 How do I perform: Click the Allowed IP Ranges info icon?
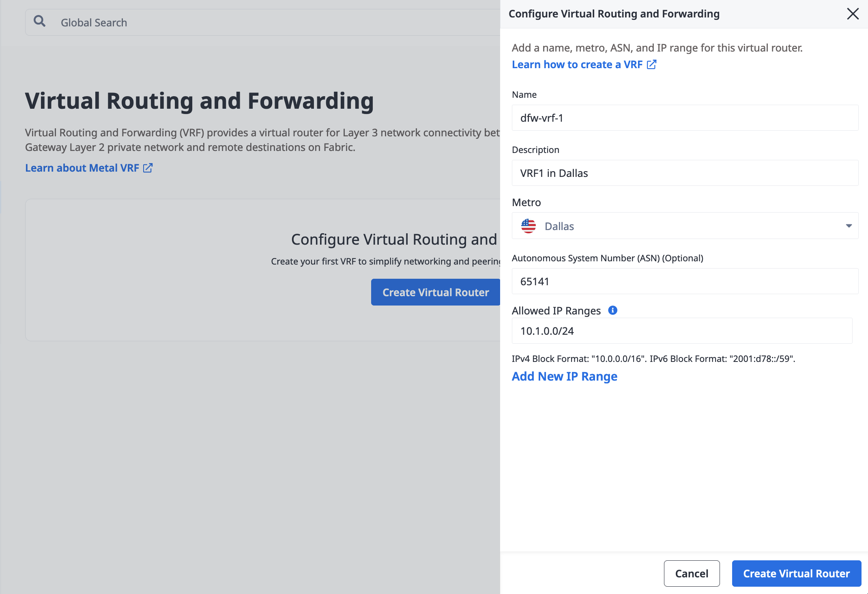[612, 310]
